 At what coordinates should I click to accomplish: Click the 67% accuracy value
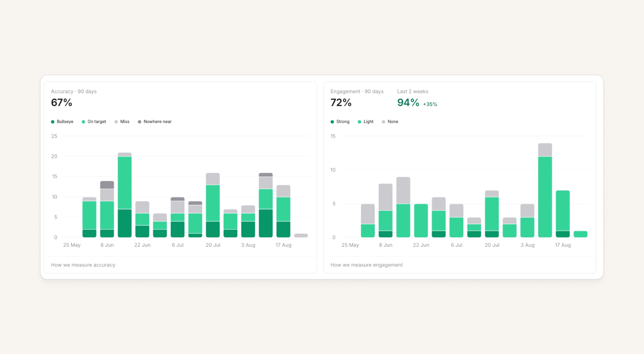(62, 102)
